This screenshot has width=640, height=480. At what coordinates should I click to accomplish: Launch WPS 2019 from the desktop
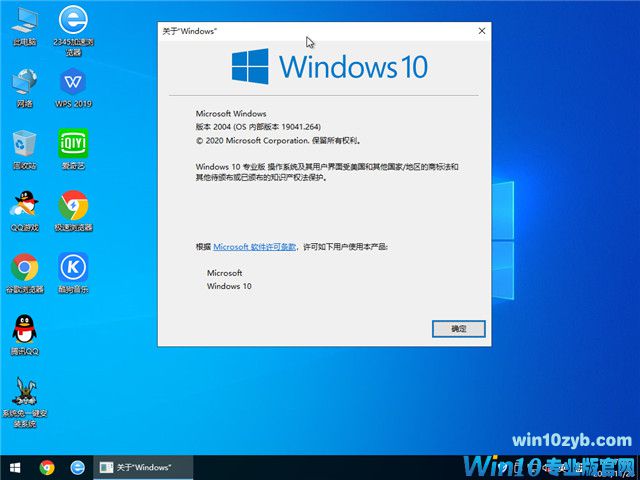pyautogui.click(x=72, y=84)
